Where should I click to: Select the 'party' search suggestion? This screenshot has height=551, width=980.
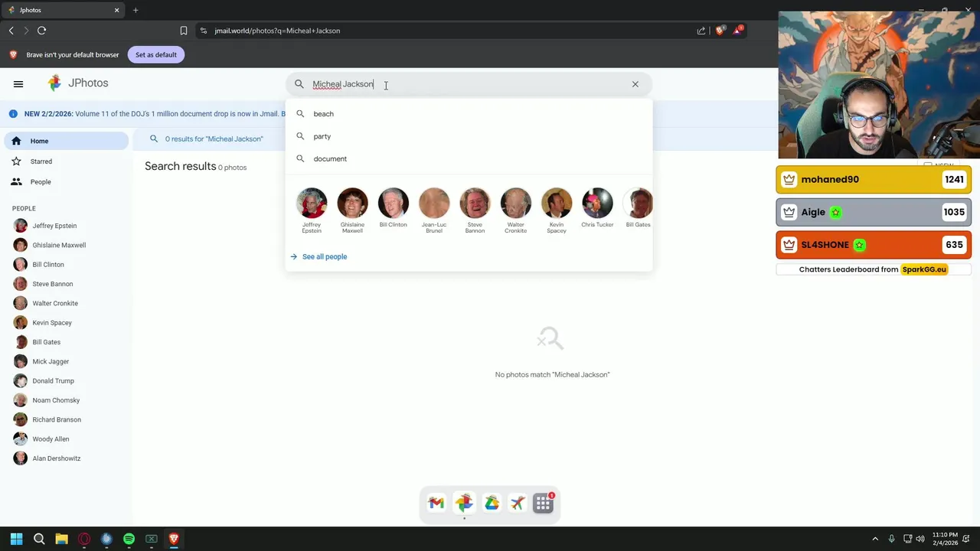click(x=469, y=136)
